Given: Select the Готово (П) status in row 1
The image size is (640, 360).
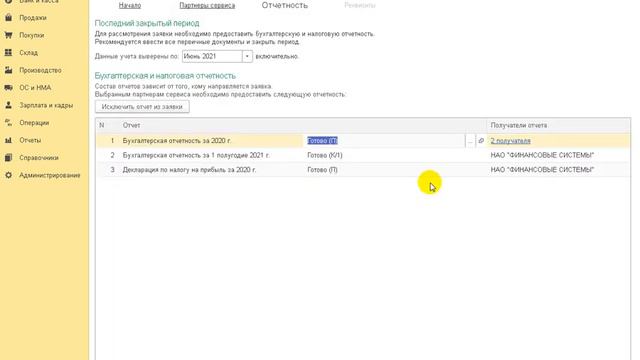Looking at the screenshot, I should [322, 141].
